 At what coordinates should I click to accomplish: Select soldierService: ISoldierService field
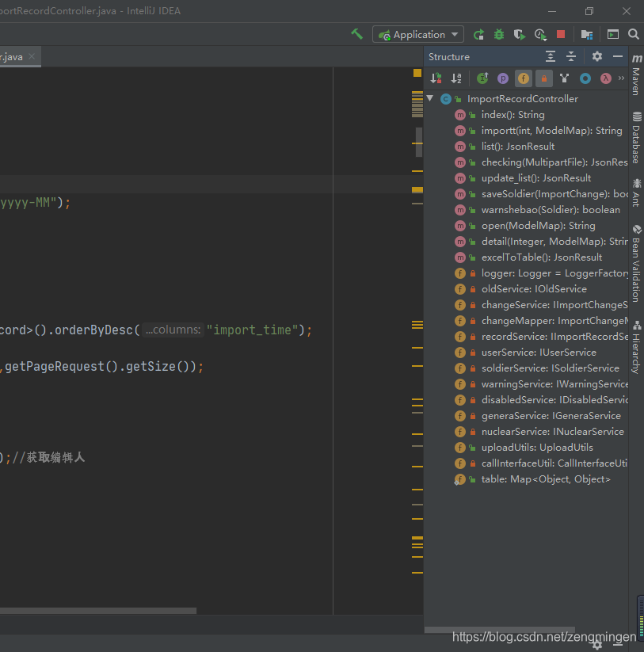coord(550,368)
